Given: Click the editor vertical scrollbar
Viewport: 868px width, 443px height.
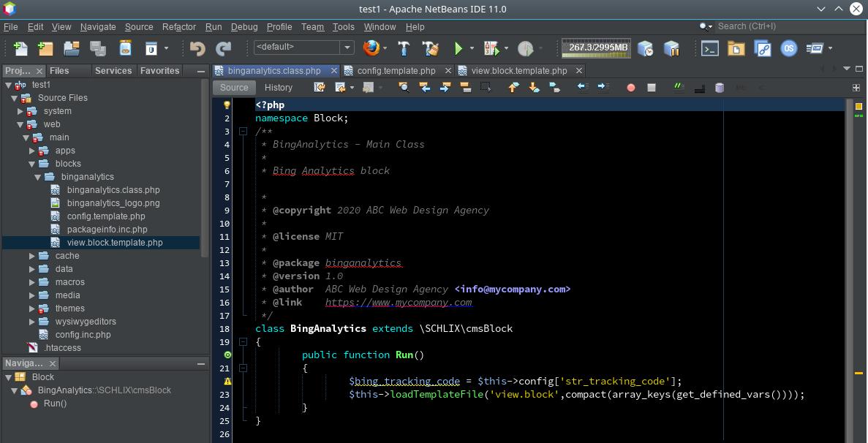Looking at the screenshot, I should 849,270.
